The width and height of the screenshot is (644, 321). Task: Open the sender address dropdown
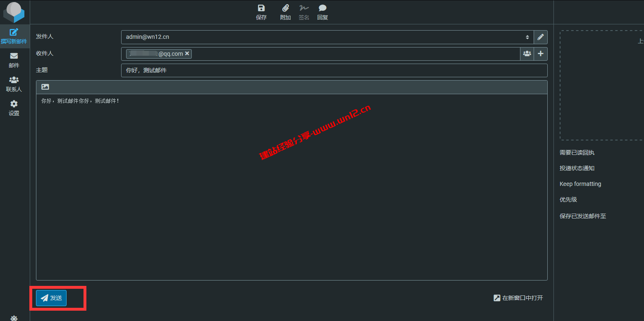[x=527, y=37]
